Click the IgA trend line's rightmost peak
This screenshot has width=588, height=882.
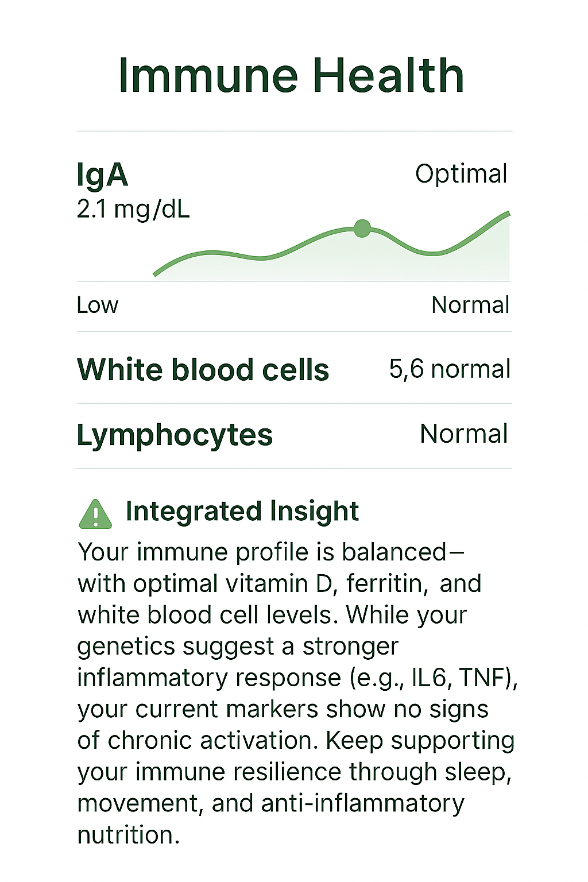click(508, 214)
